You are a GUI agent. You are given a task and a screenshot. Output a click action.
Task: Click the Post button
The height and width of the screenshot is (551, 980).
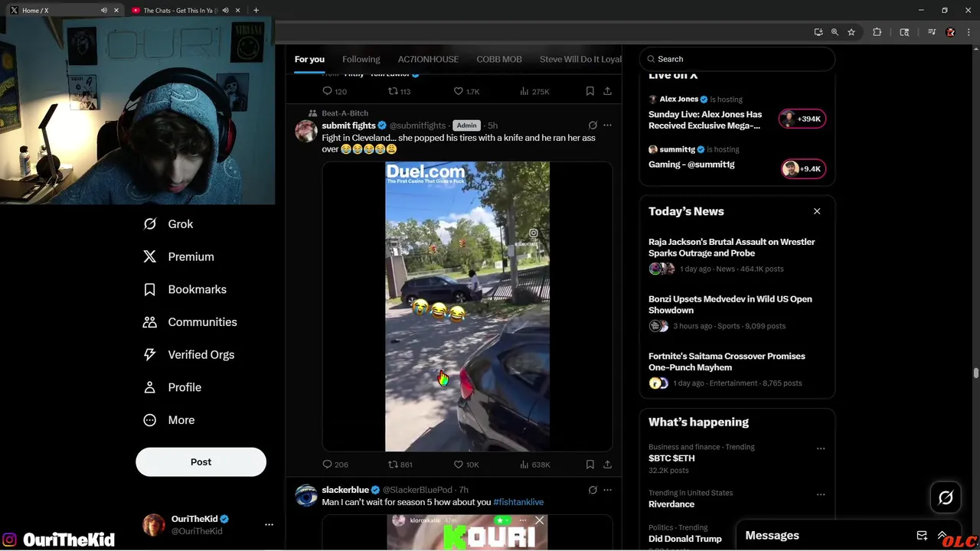pyautogui.click(x=201, y=462)
